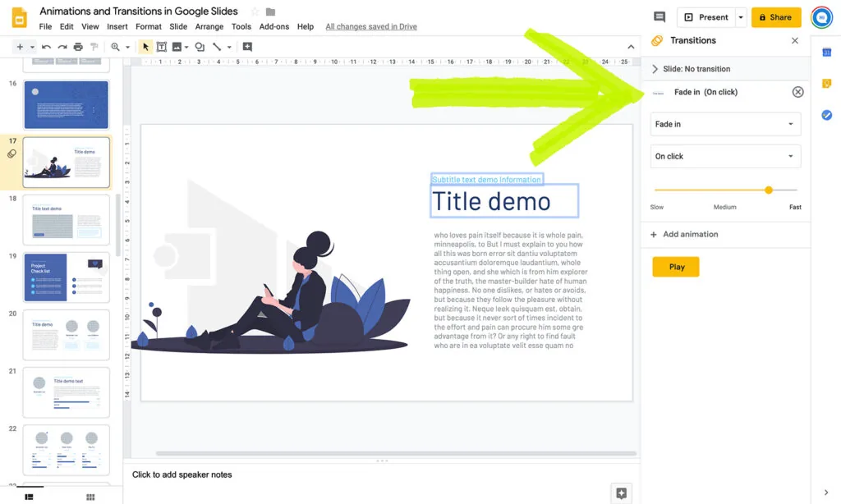The height and width of the screenshot is (504, 841).
Task: Open comment history
Action: click(x=659, y=17)
